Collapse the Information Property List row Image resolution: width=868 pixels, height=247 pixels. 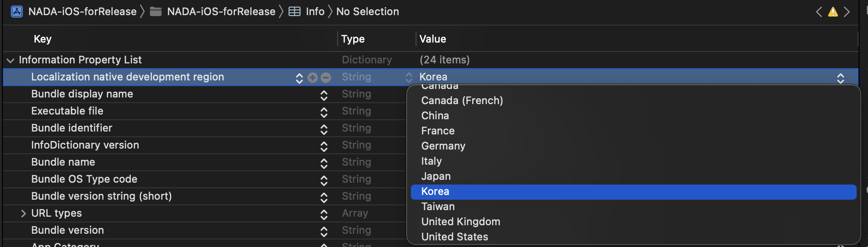coord(10,61)
